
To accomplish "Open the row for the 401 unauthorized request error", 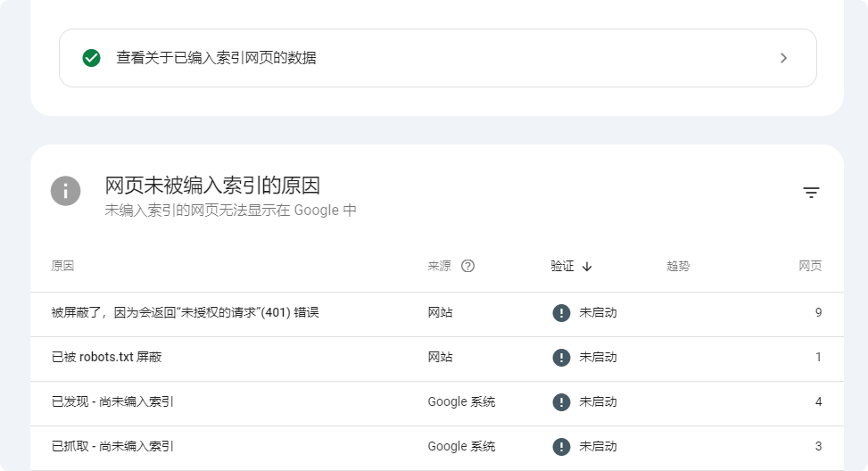I will [x=437, y=313].
